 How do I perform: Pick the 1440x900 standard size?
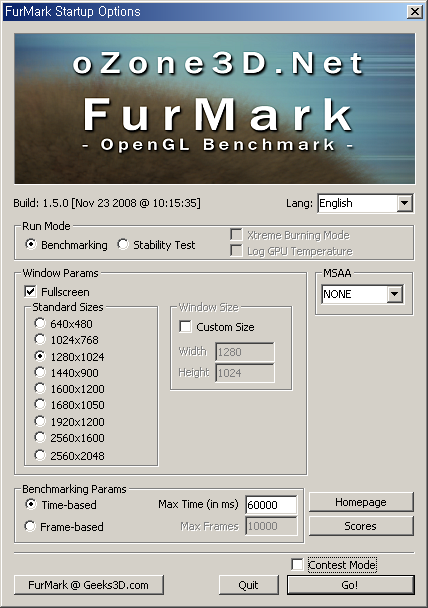40,372
